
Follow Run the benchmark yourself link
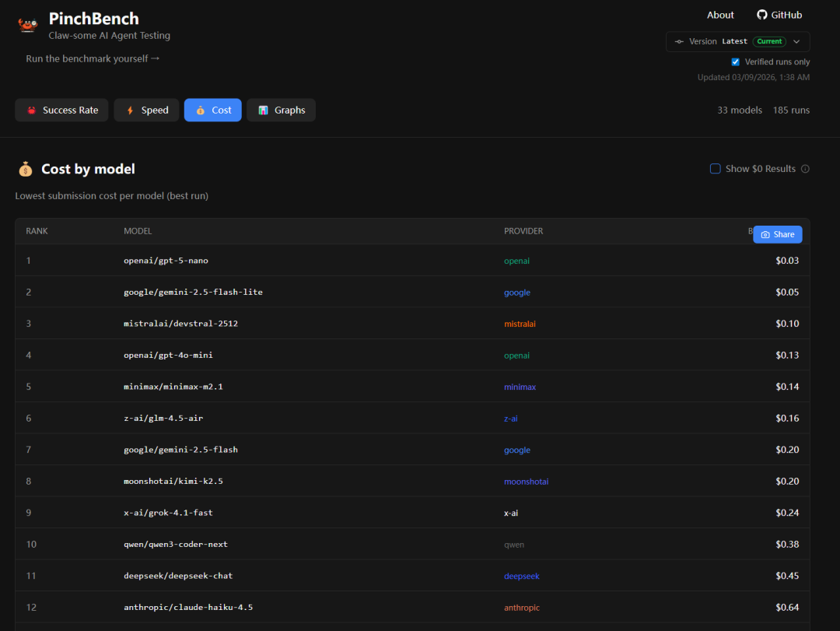(x=93, y=59)
